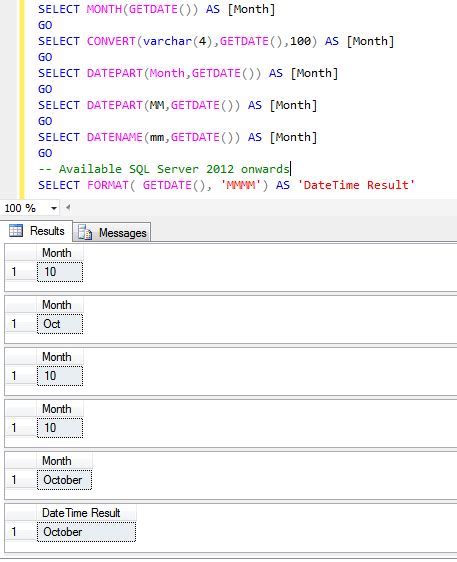Click the FORMAT function in the last query
Screen dimensions: 457x562
[108, 185]
